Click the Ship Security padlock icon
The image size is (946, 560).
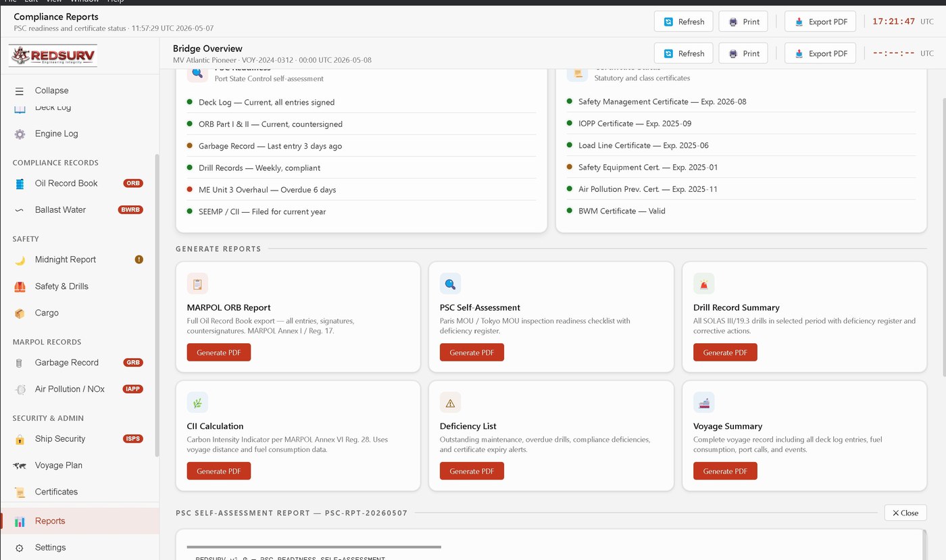[x=20, y=439]
